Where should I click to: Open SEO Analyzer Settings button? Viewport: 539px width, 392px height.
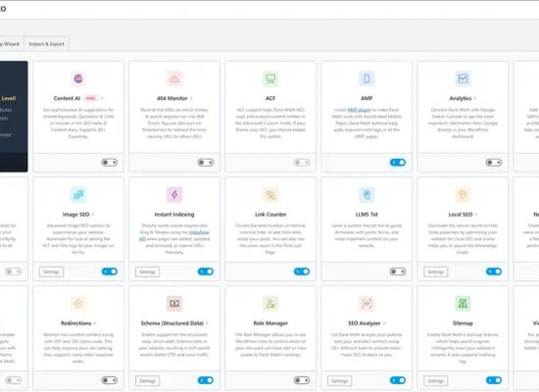(340, 381)
